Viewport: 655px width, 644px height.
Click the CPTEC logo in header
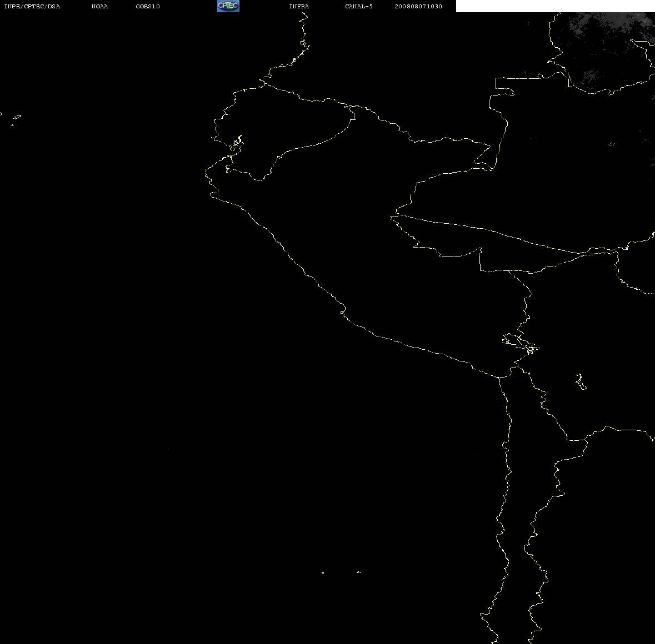coord(228,6)
